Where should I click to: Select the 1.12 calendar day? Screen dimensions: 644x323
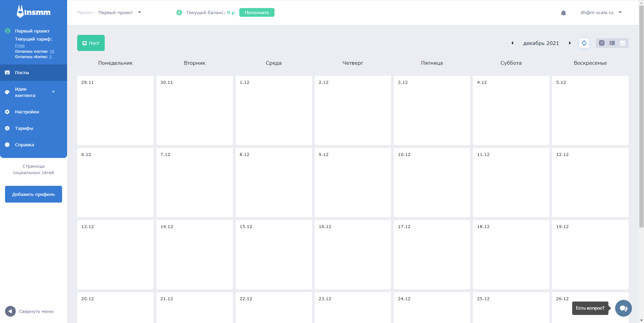pyautogui.click(x=274, y=110)
